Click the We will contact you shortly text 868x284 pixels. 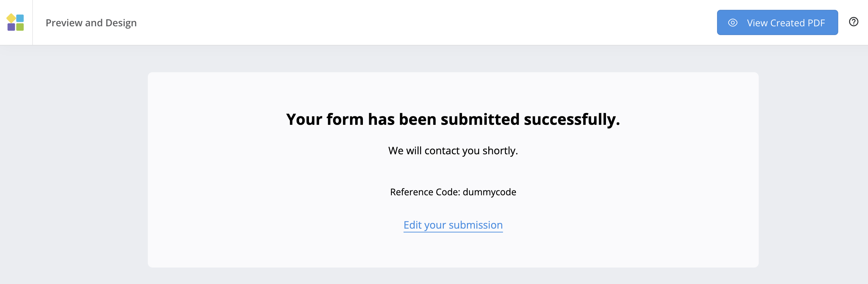pos(453,151)
